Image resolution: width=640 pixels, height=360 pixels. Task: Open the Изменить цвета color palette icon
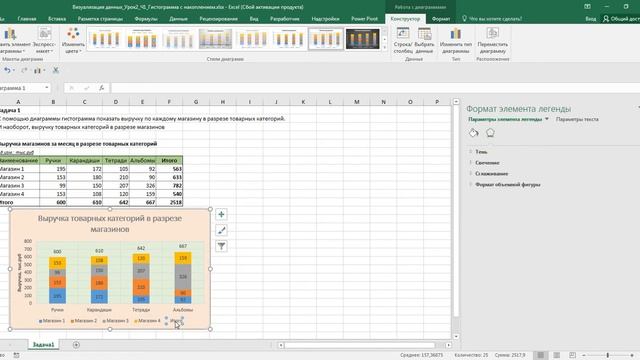pos(73,34)
